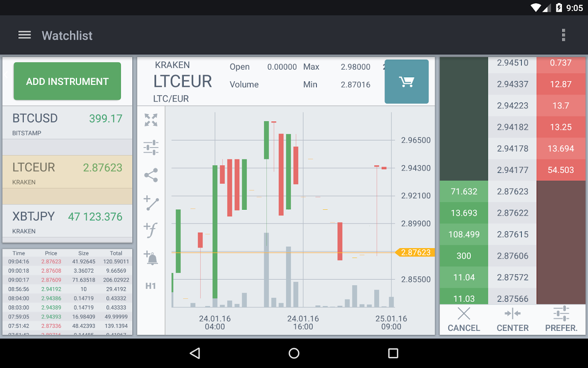Click the Min value 2.87016
The width and height of the screenshot is (588, 368).
click(x=356, y=85)
